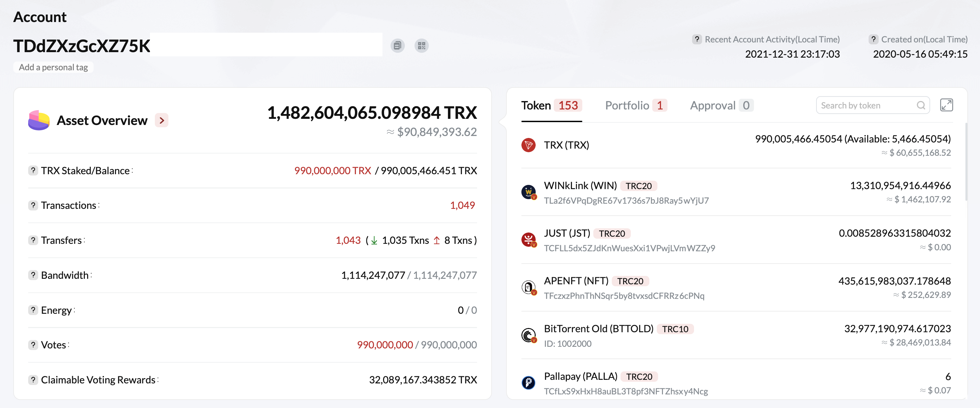Click the Search by token field
This screenshot has width=980, height=408.
tap(873, 105)
